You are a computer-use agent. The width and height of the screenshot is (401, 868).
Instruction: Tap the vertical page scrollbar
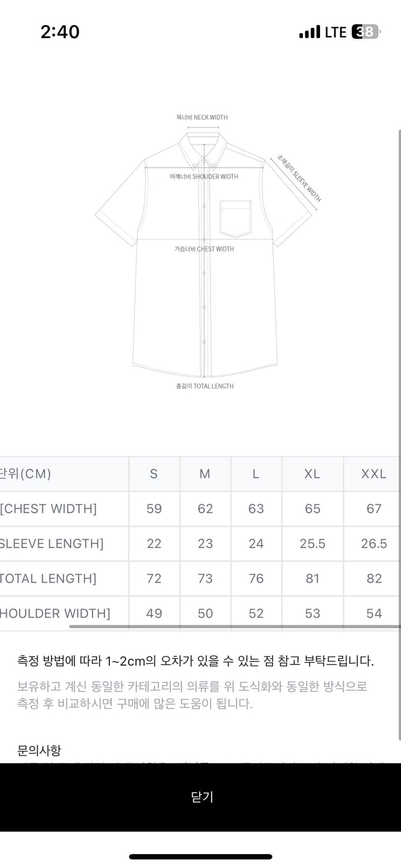click(x=399, y=434)
